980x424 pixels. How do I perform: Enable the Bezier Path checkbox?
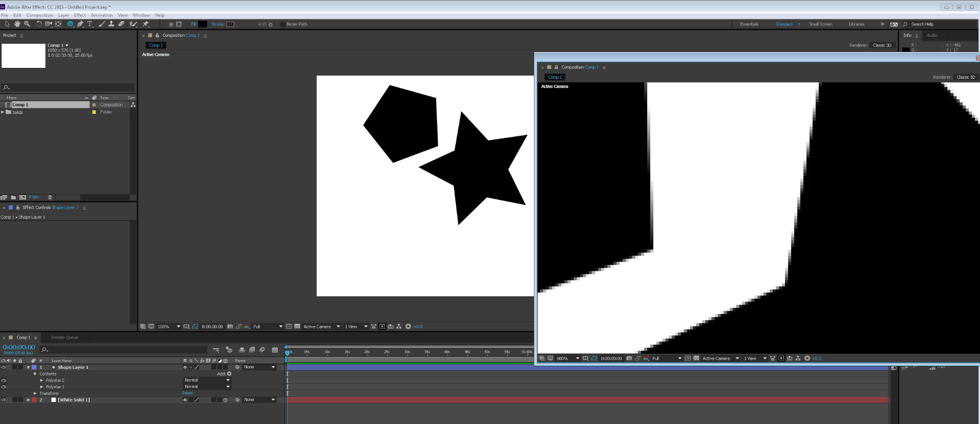[283, 25]
